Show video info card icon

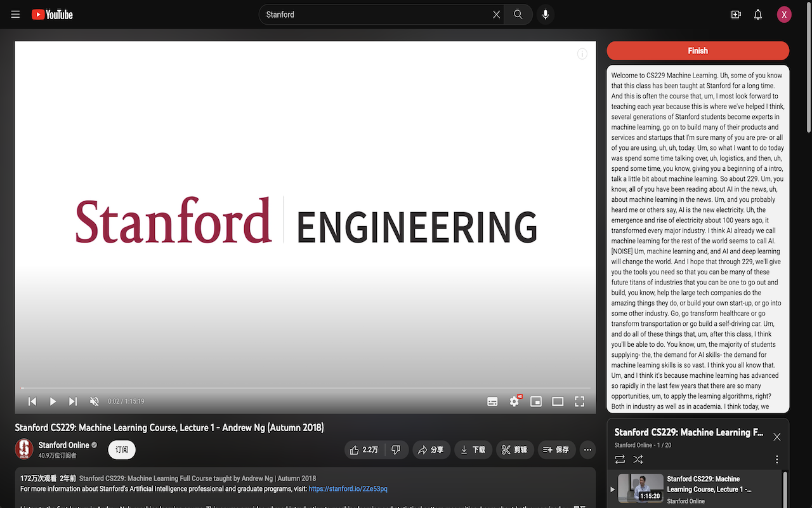coord(582,54)
